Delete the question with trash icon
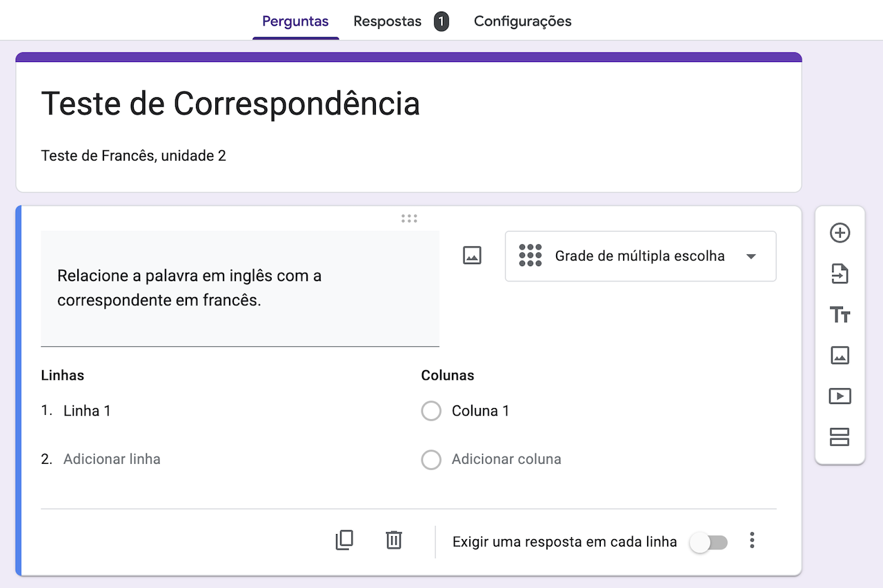The image size is (883, 588). [x=393, y=540]
